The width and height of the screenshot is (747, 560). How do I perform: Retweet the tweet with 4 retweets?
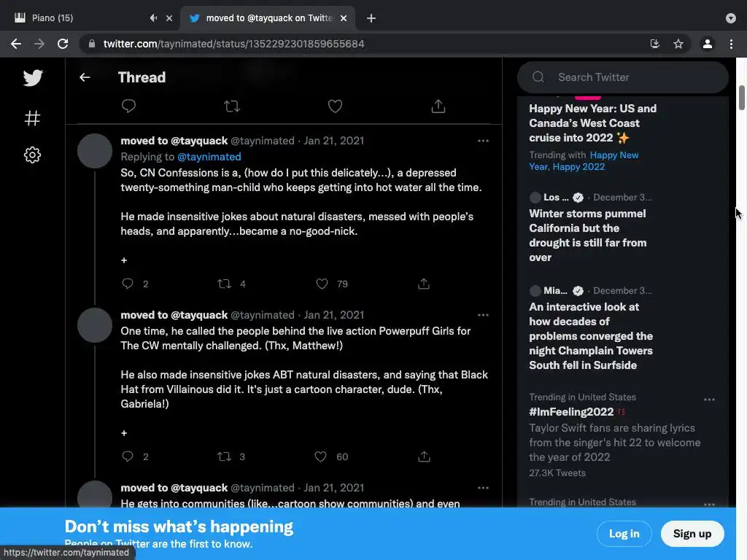click(x=224, y=284)
